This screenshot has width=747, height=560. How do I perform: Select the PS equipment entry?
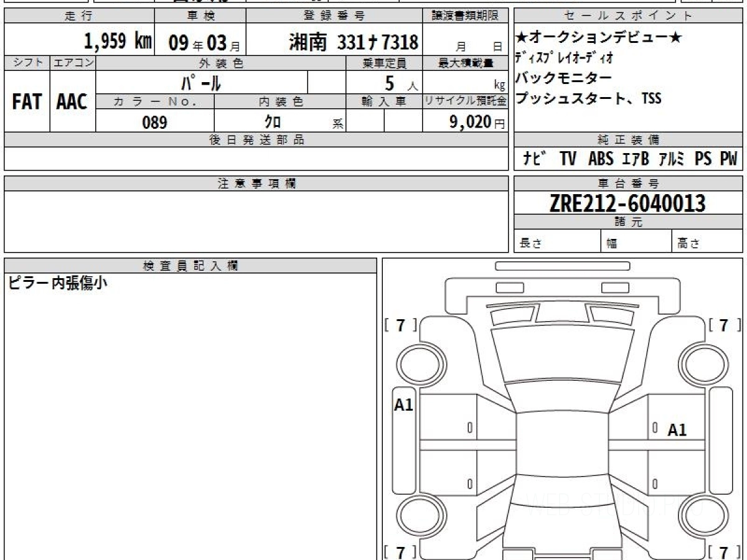pos(703,159)
